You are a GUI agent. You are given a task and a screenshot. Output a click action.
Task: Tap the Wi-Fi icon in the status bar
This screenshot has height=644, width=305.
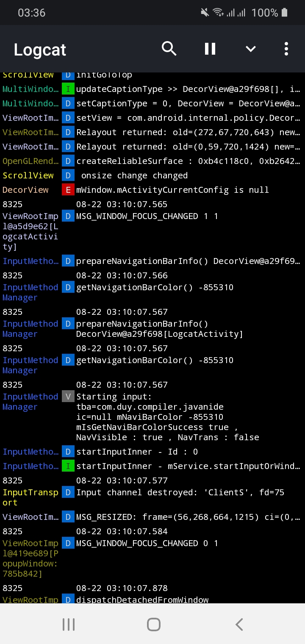(219, 12)
